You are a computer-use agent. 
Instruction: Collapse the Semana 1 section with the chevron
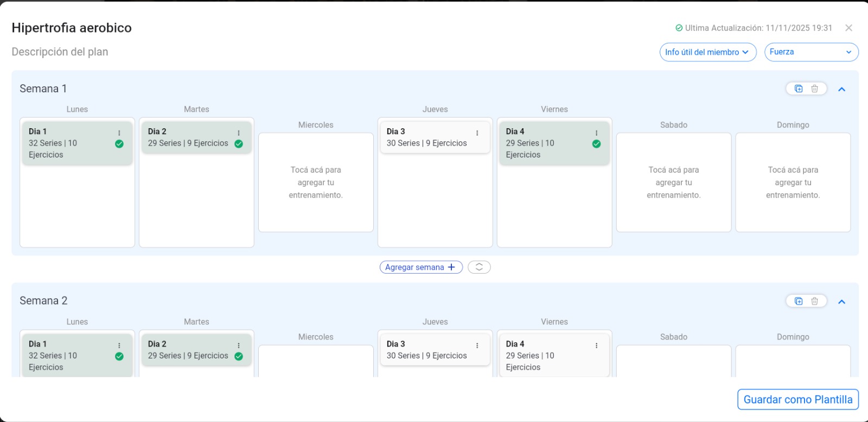point(842,89)
